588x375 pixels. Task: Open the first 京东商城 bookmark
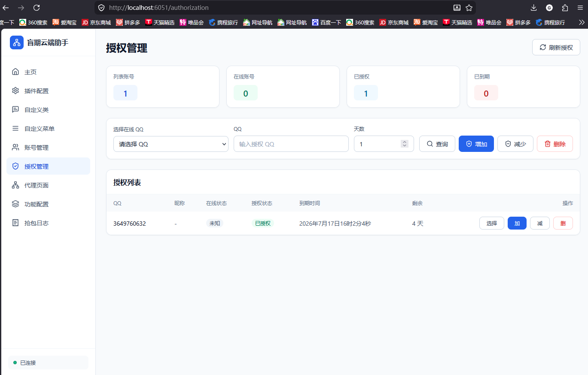(96, 22)
